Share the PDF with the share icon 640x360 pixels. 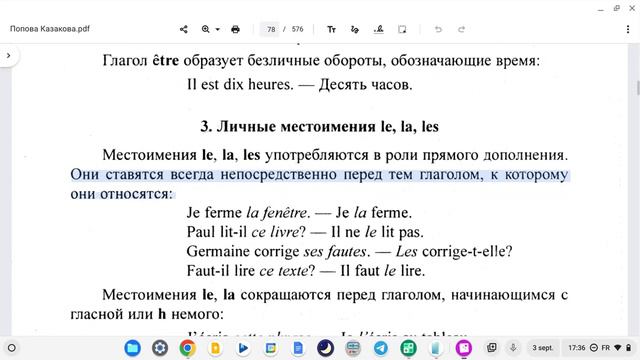(x=184, y=29)
